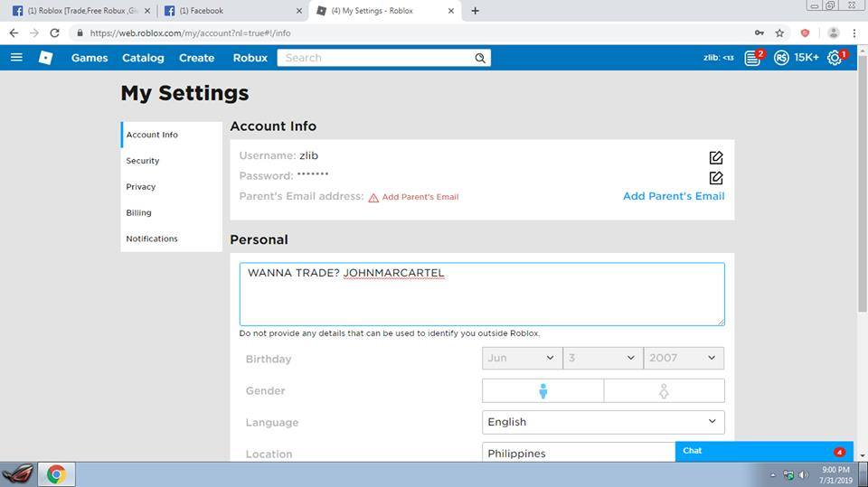Close the Roblox Trade Facebook tab
The image size is (868, 487).
pyautogui.click(x=147, y=11)
